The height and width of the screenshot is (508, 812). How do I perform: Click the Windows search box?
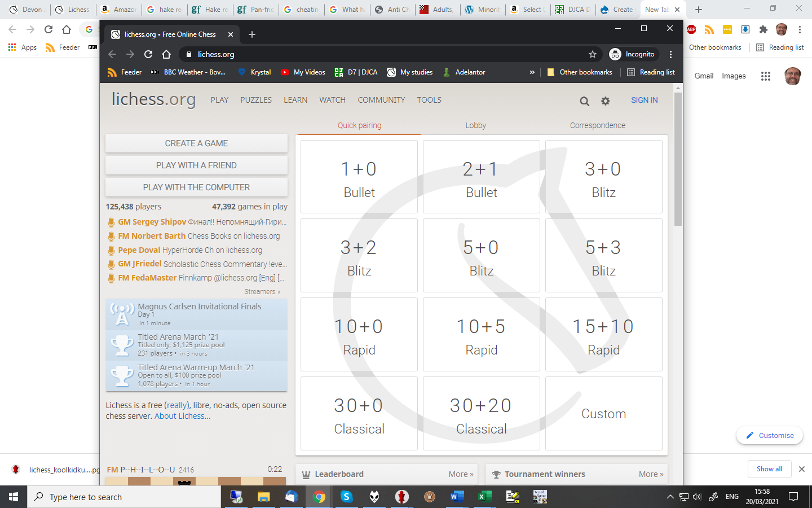124,497
